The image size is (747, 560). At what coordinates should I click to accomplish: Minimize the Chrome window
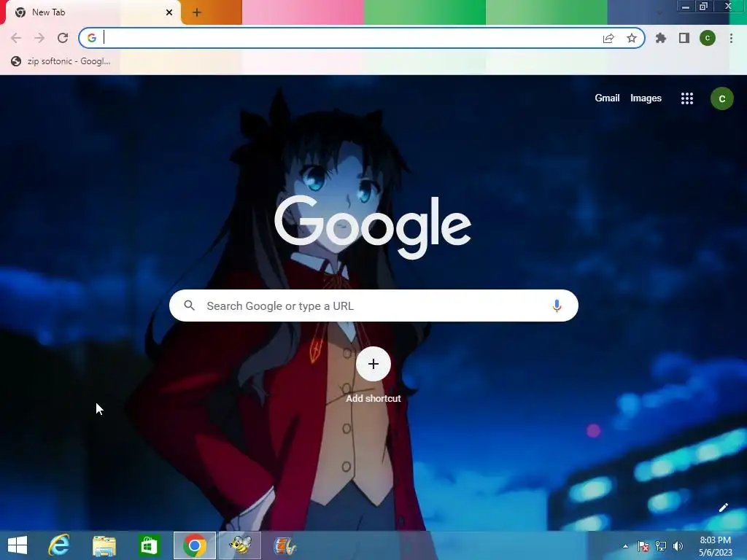(x=686, y=7)
